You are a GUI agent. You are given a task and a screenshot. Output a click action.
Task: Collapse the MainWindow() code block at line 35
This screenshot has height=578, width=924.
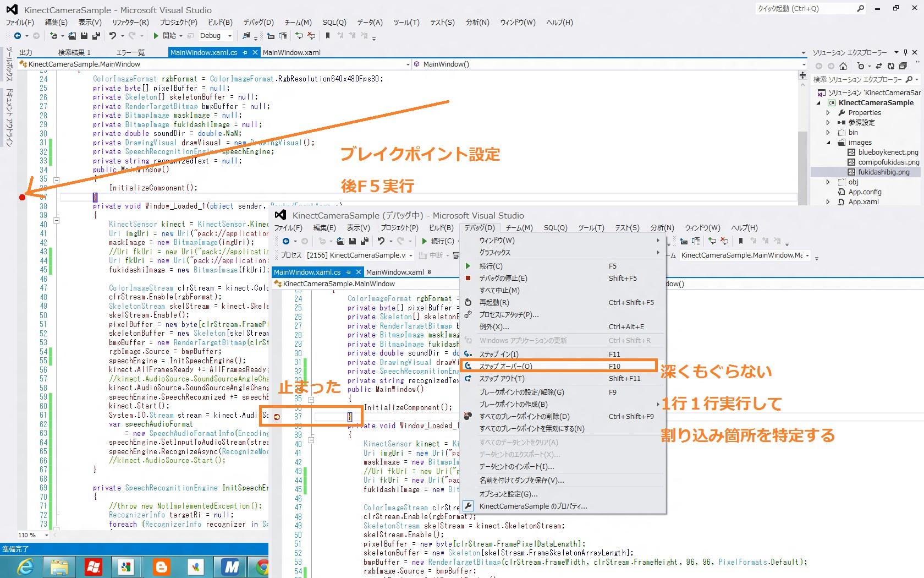57,179
